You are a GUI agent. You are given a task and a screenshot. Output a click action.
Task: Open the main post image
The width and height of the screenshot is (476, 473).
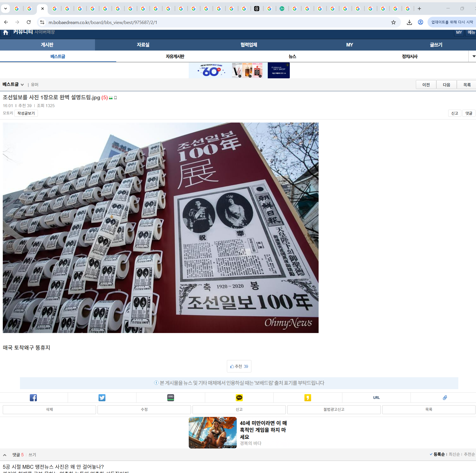(x=161, y=228)
